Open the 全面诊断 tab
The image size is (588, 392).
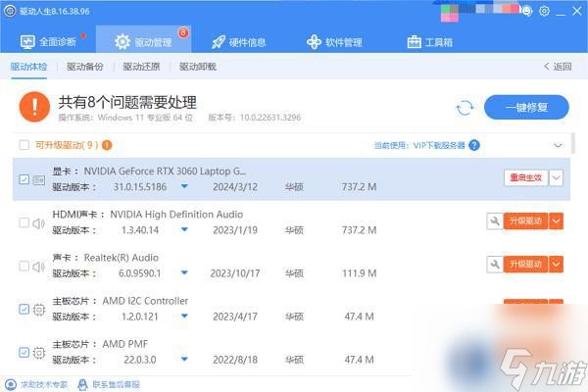[x=48, y=41]
